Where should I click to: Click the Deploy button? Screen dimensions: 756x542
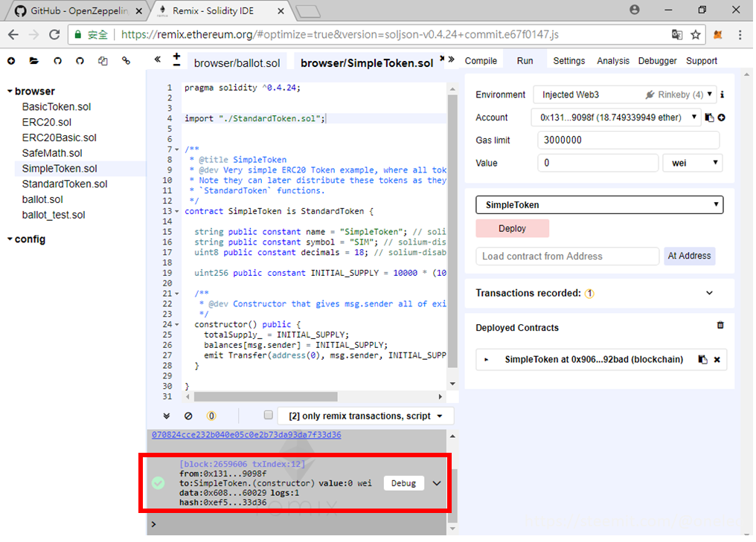pos(512,228)
